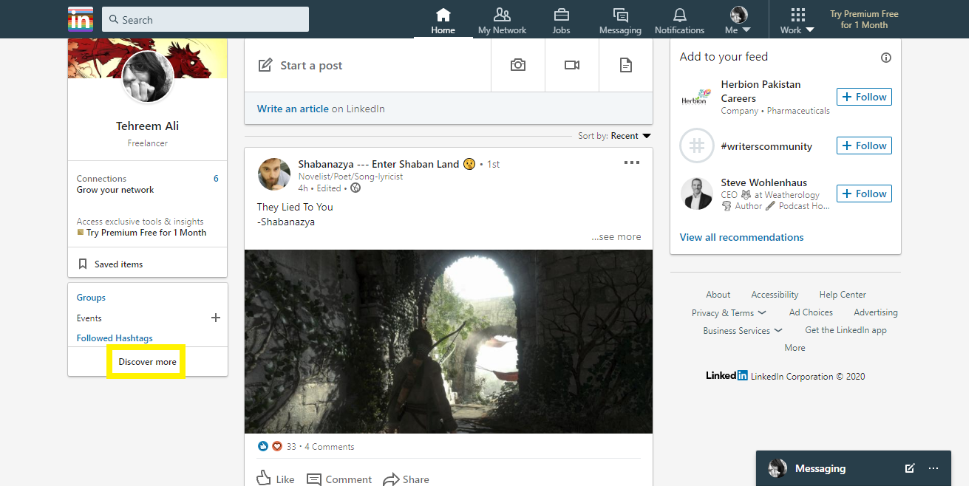Open Write an article link
Screen dimensions: 980x486
pyautogui.click(x=293, y=109)
